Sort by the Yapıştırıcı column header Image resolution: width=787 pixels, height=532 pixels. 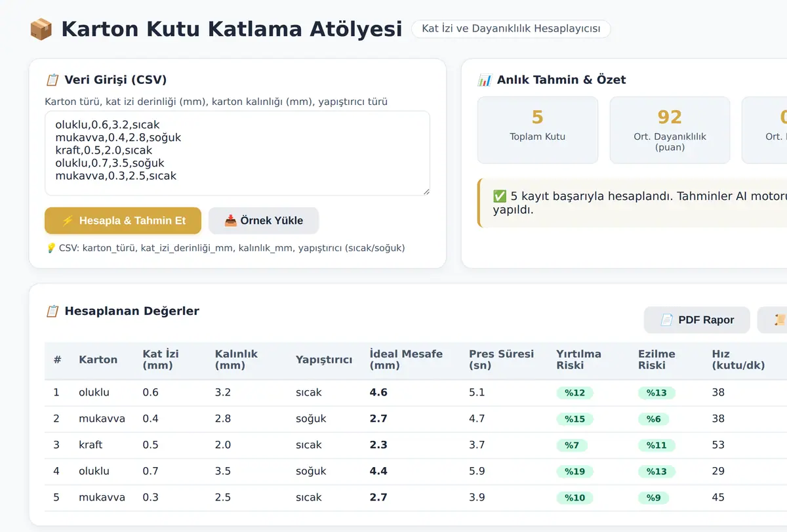(324, 359)
